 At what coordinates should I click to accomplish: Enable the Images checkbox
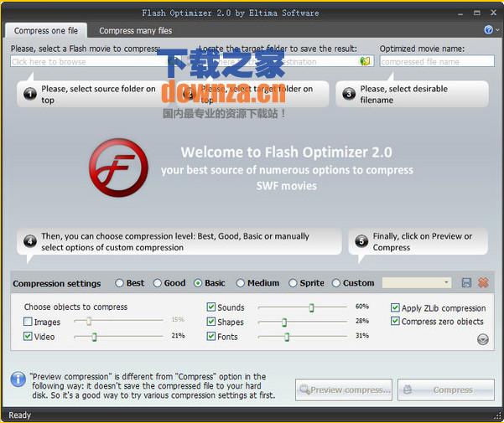point(28,322)
